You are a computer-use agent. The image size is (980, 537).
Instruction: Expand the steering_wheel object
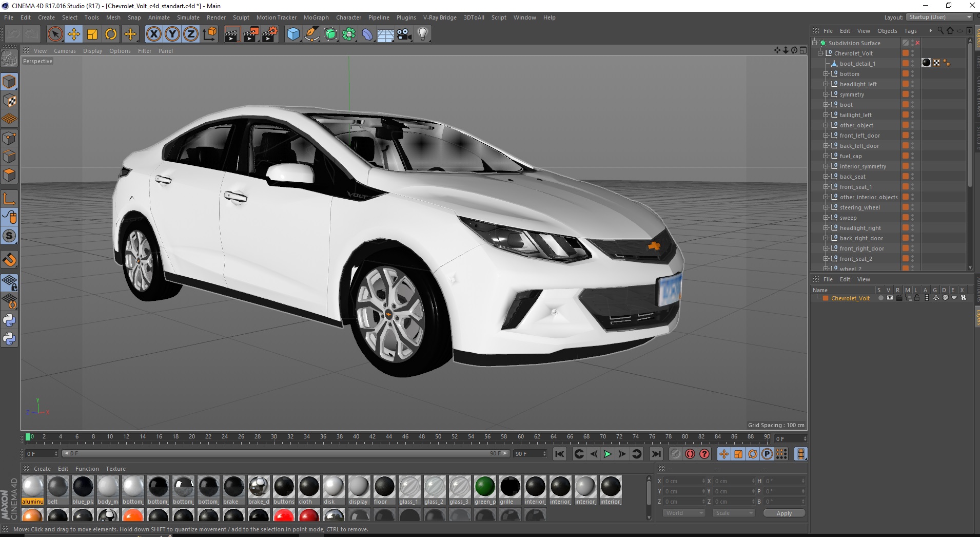826,207
